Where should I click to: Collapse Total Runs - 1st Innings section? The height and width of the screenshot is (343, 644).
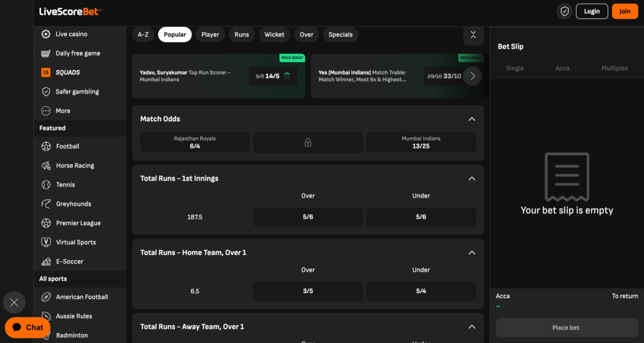point(472,178)
